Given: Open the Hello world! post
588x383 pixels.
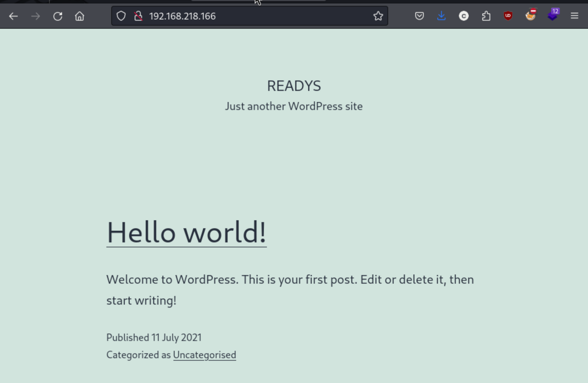Looking at the screenshot, I should (186, 232).
